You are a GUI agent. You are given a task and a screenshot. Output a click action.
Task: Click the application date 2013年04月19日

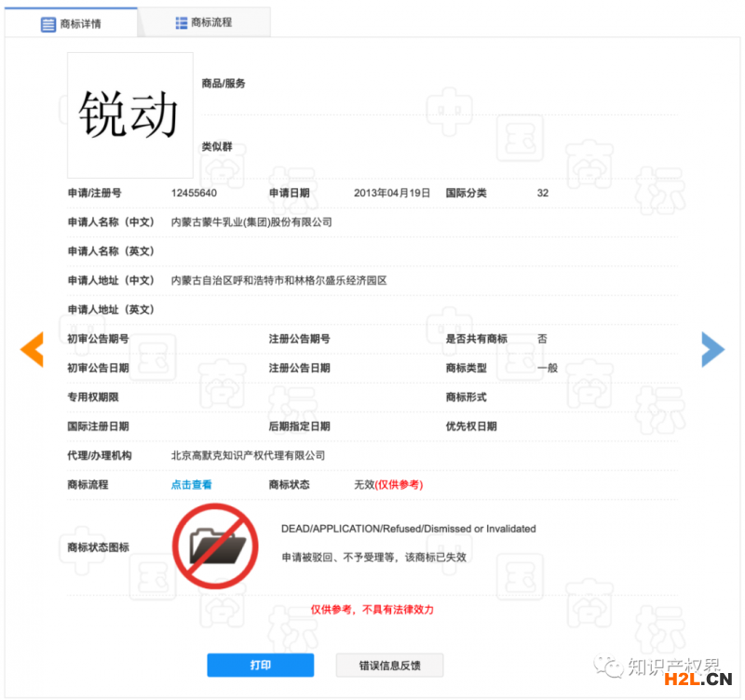tap(392, 194)
